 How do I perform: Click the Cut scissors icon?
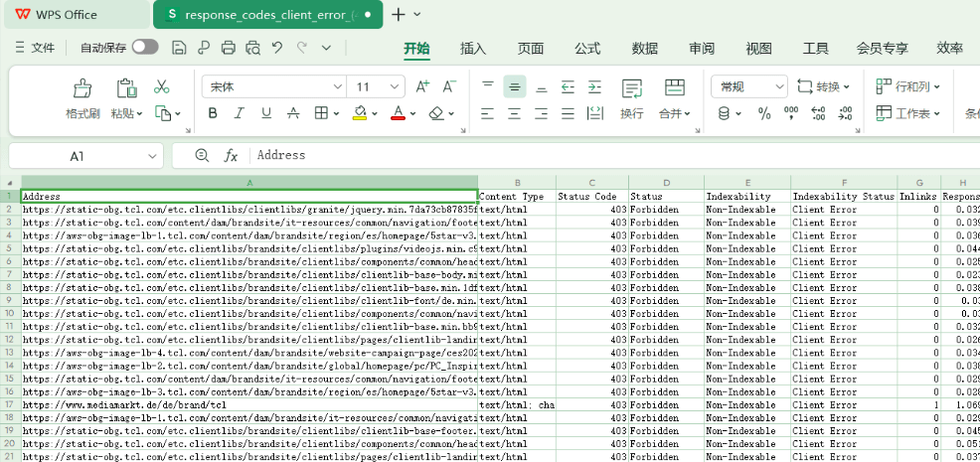[162, 87]
